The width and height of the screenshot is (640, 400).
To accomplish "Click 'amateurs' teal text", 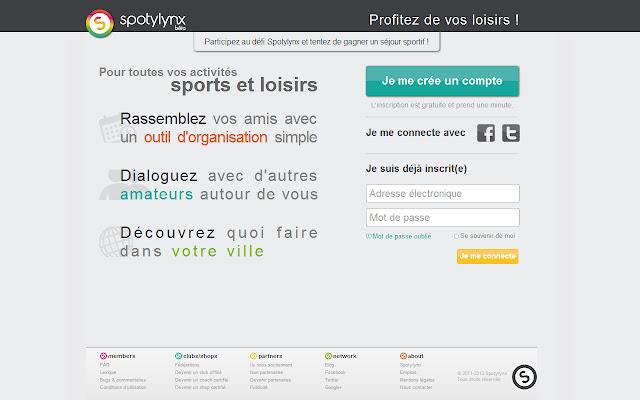I will pyautogui.click(x=156, y=194).
